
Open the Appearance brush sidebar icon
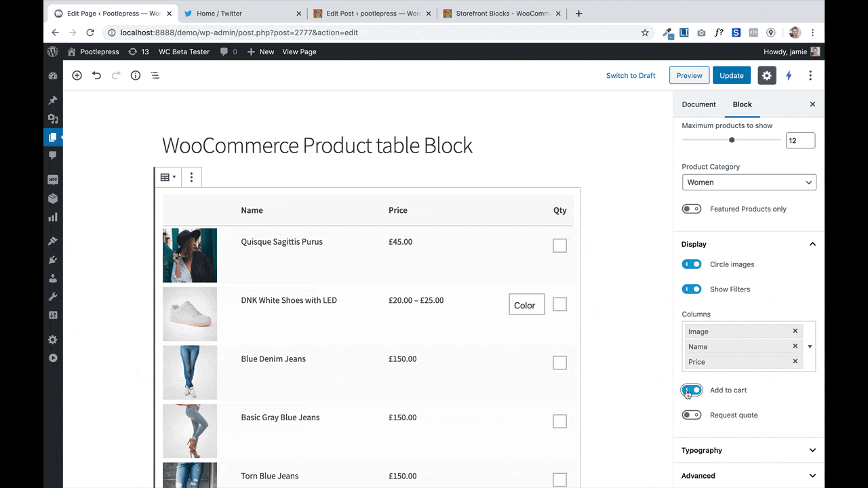click(x=53, y=241)
